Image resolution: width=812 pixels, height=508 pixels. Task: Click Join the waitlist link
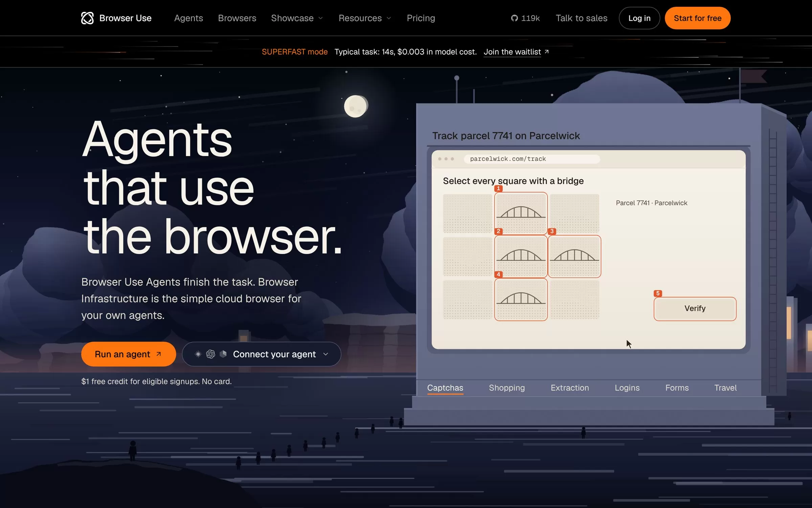(x=512, y=52)
